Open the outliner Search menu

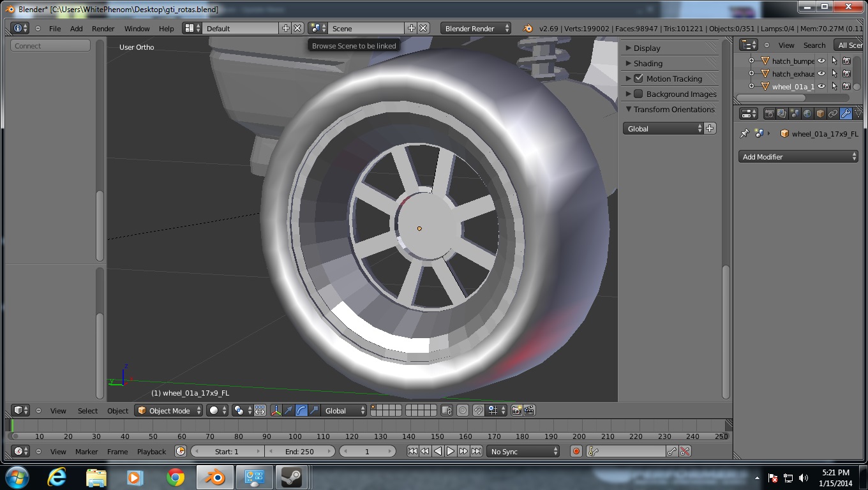tap(814, 45)
